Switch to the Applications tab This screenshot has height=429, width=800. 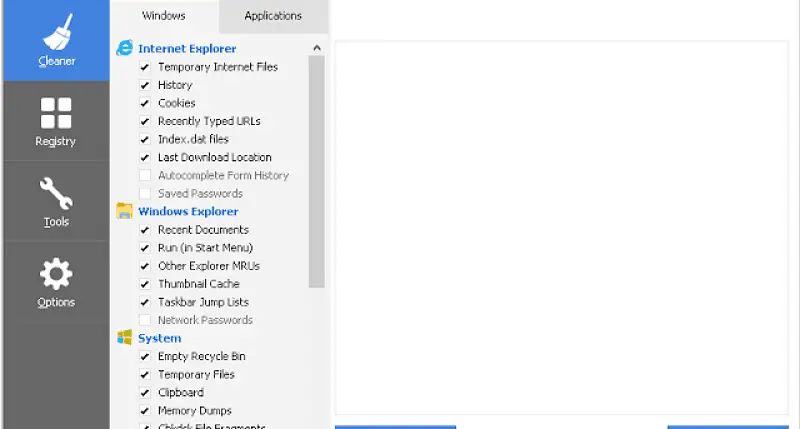point(273,16)
